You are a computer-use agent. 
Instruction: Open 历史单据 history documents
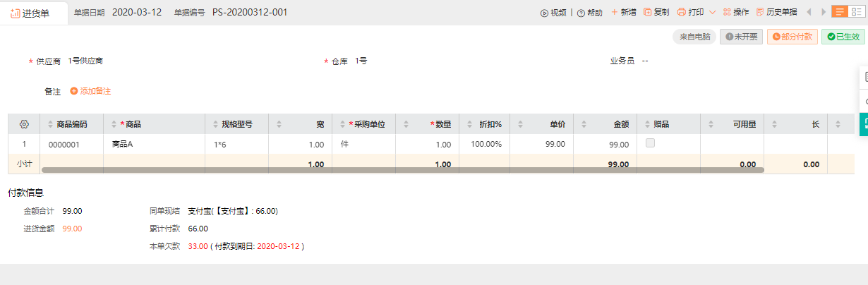(776, 12)
